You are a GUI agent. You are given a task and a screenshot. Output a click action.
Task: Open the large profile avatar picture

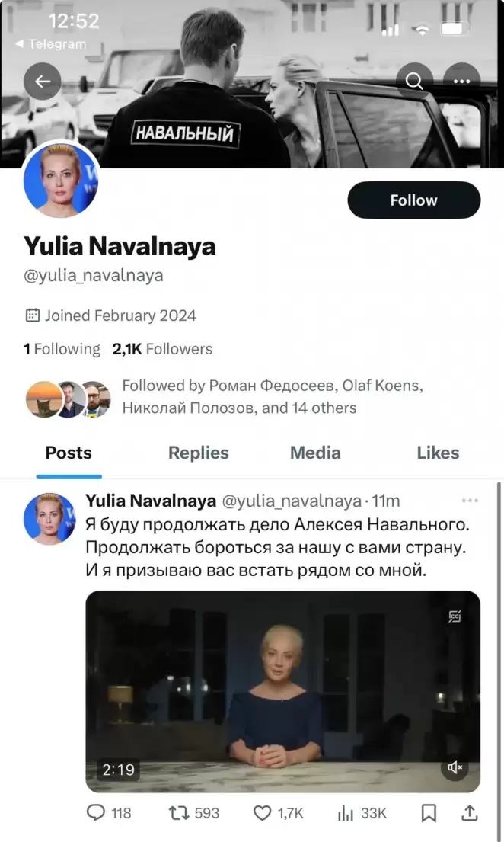[62, 180]
